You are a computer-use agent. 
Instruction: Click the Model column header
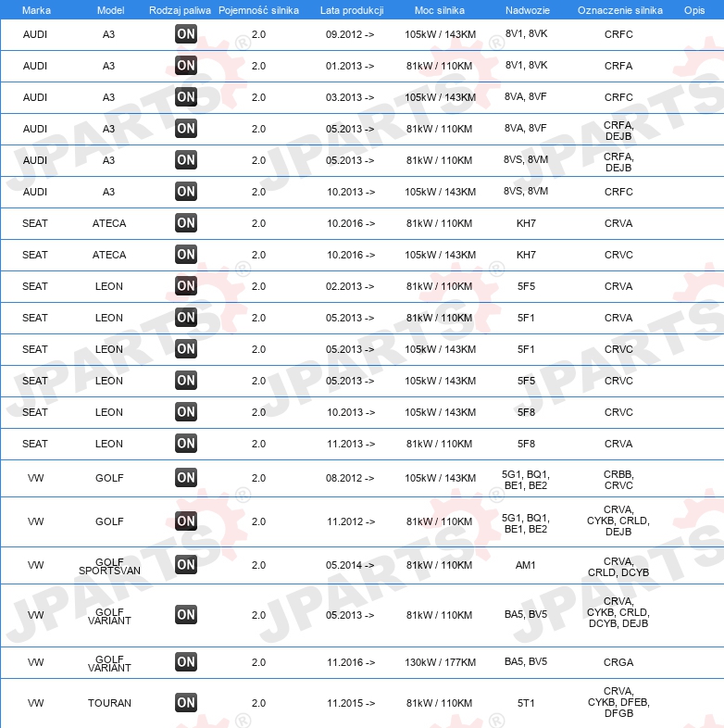click(110, 10)
